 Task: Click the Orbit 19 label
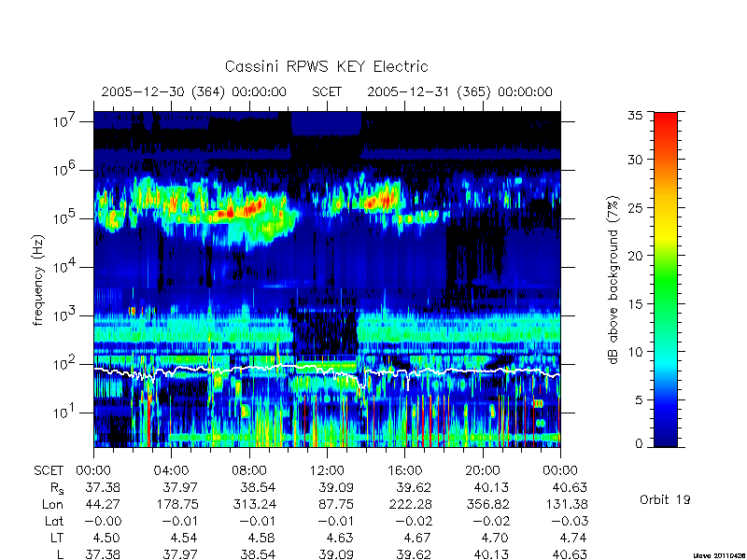tap(665, 499)
